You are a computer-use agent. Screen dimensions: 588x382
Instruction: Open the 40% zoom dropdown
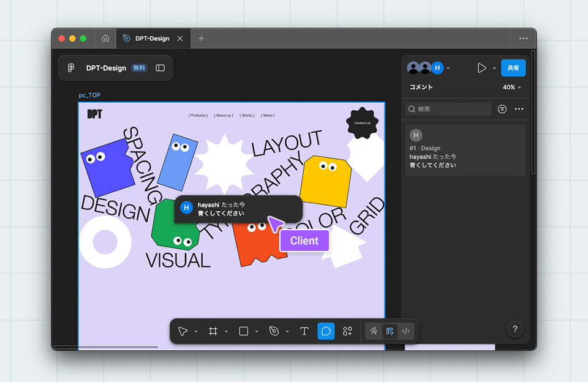[512, 88]
